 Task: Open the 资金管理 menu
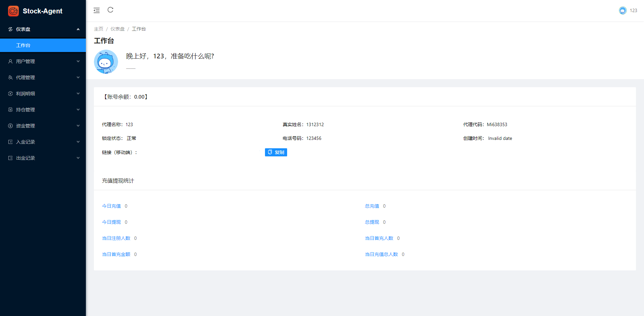tap(25, 126)
